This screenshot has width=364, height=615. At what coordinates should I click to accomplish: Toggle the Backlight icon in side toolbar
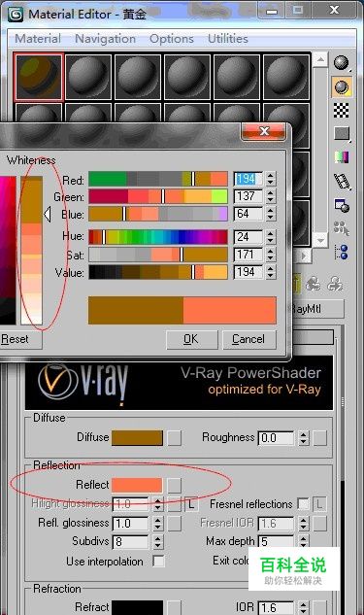[x=342, y=87]
